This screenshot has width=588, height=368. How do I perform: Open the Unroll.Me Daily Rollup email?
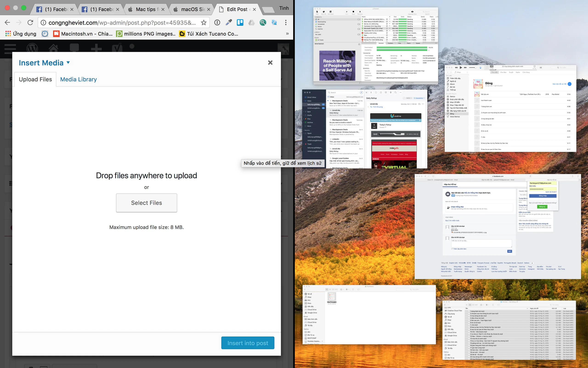point(345,113)
